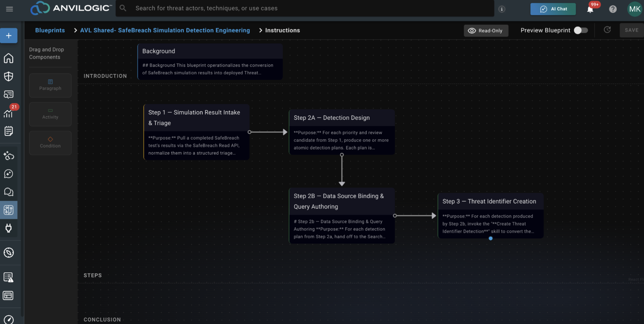644x324 pixels.
Task: Open the notes document sidebar icon
Action: click(9, 131)
